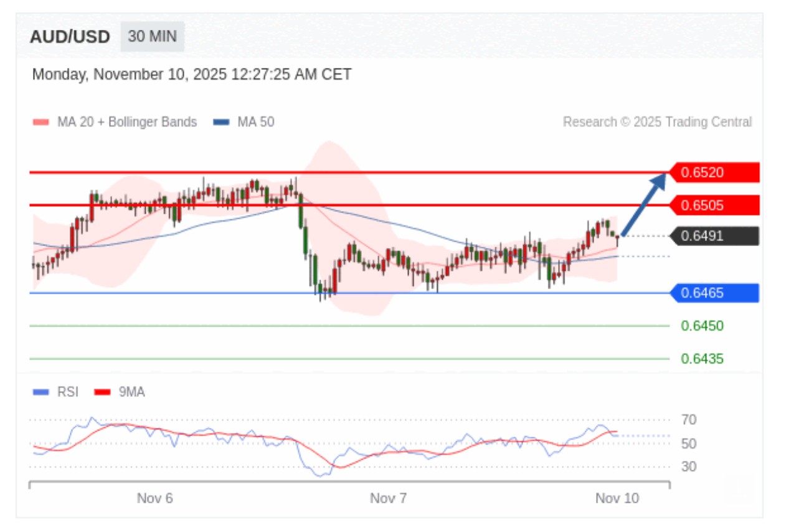Viewport: 786px width, 532px height.
Task: Click the Research © 2025 Trading Central credit
Action: (657, 122)
